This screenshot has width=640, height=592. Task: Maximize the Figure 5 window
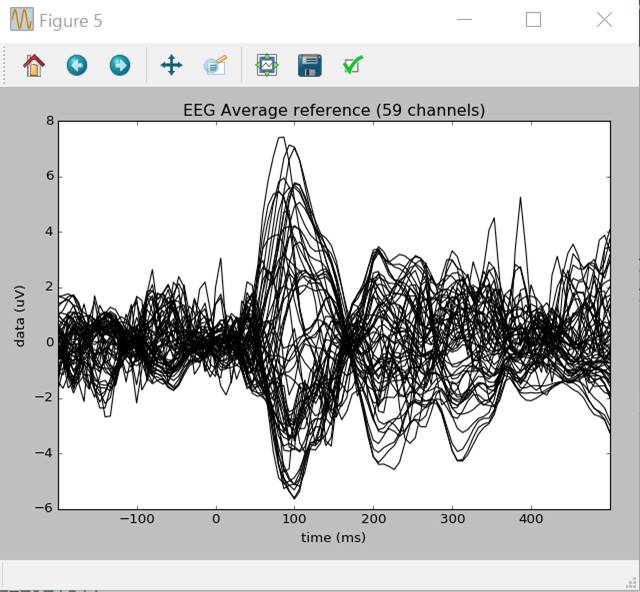click(533, 20)
